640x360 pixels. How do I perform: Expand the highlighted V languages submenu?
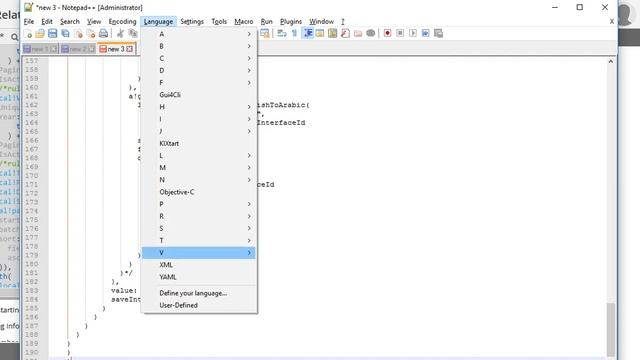click(199, 253)
